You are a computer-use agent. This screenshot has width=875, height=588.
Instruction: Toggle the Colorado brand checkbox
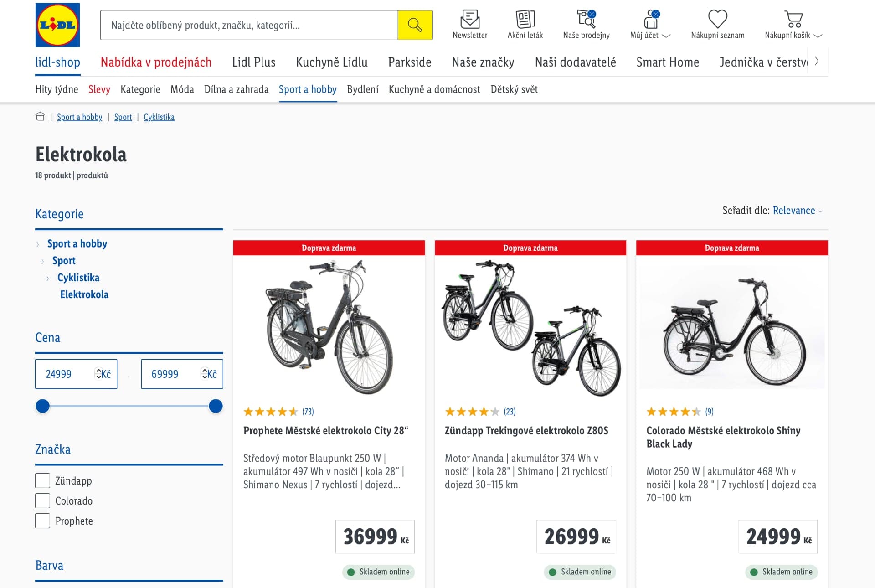click(42, 500)
